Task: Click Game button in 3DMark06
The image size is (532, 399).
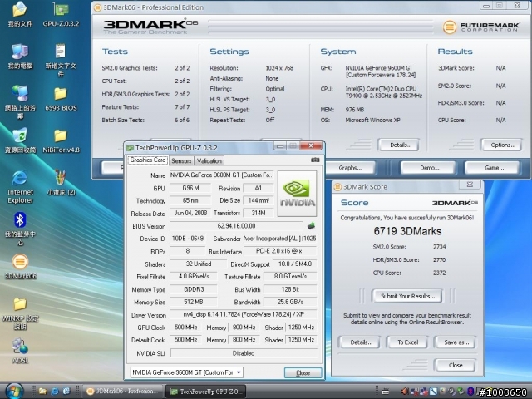Action: click(494, 168)
